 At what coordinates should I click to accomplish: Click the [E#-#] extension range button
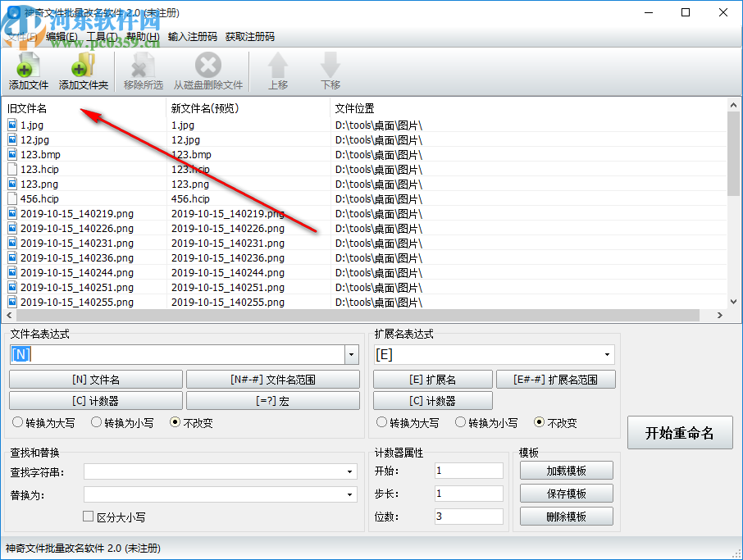pyautogui.click(x=556, y=380)
